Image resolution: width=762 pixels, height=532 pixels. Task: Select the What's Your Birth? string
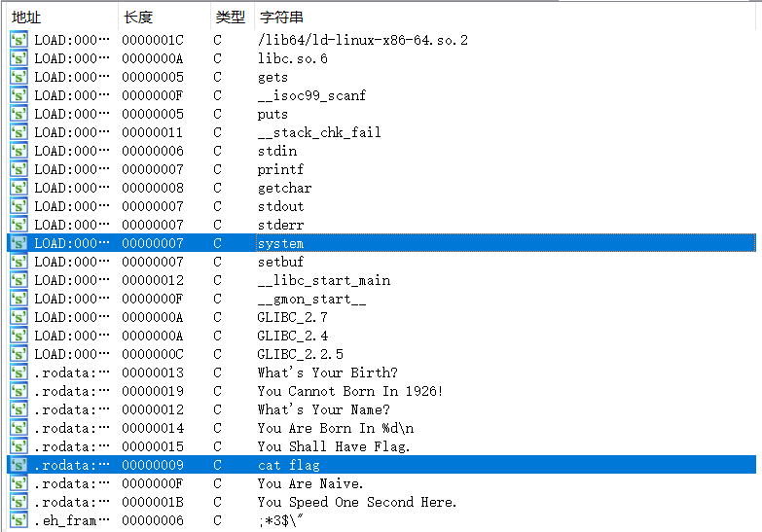(x=381, y=372)
